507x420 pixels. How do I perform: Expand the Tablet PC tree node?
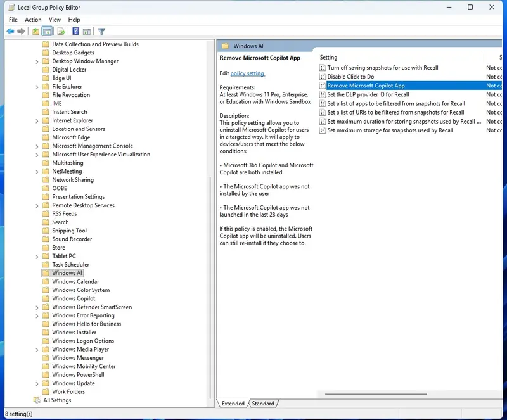(37, 257)
